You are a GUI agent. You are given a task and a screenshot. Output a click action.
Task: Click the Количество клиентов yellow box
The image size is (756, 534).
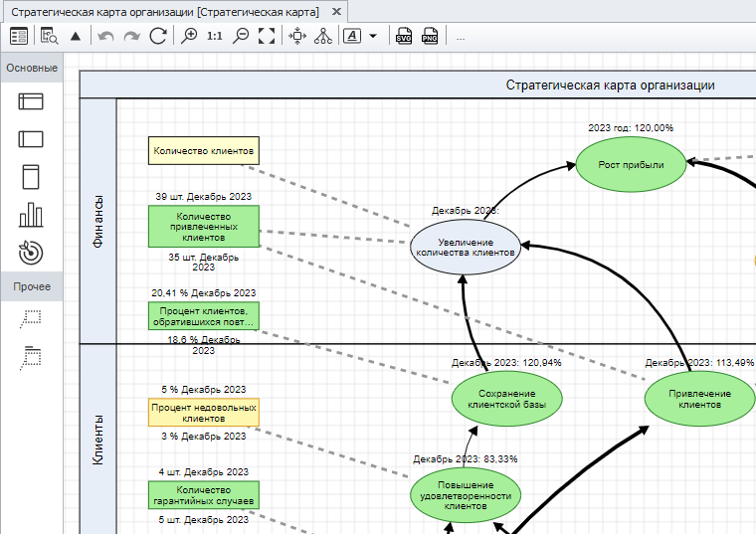click(x=203, y=151)
